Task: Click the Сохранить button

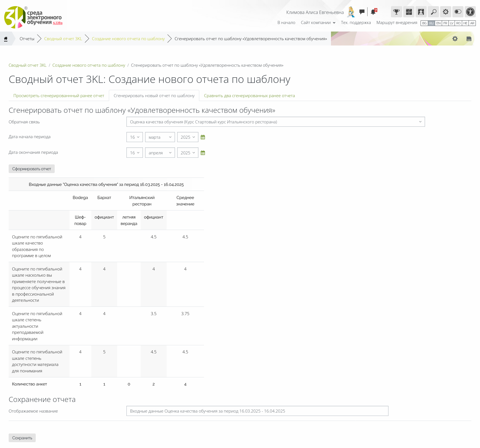Action: point(22,438)
